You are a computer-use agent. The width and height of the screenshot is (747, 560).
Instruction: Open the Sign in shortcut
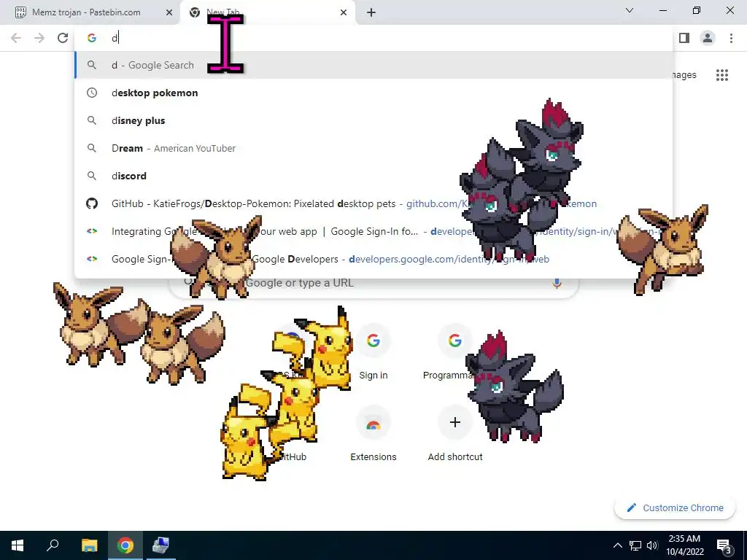pyautogui.click(x=373, y=352)
